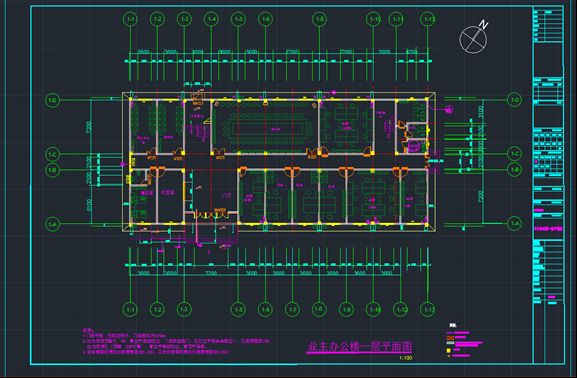Click the magenta notes block heading 说明
Image resolution: width=577 pixels, height=378 pixels.
88,331
